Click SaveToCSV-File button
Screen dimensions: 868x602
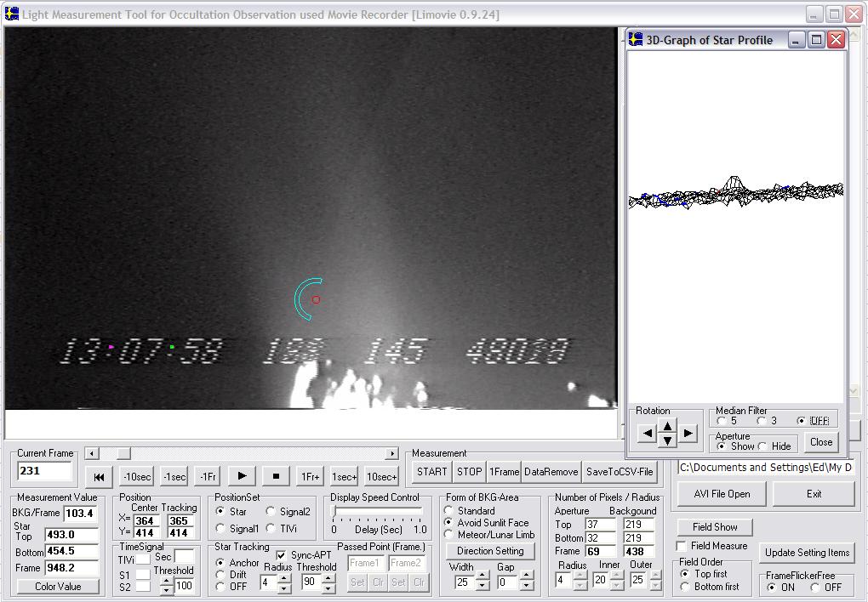[620, 472]
